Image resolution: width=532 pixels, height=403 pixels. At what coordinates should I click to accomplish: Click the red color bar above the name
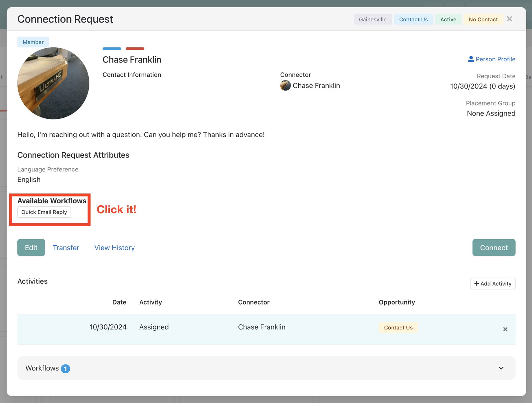pyautogui.click(x=135, y=49)
